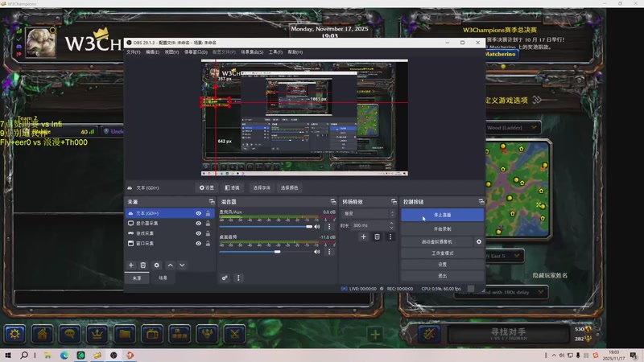Open the 渐变 transition type dropdown
Image resolution: width=644 pixels, height=362 pixels.
(369, 213)
